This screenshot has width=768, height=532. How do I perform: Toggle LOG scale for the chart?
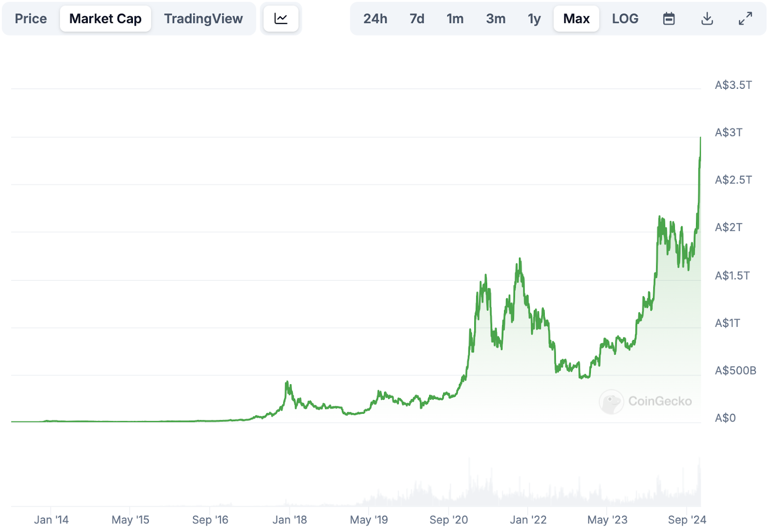point(625,19)
